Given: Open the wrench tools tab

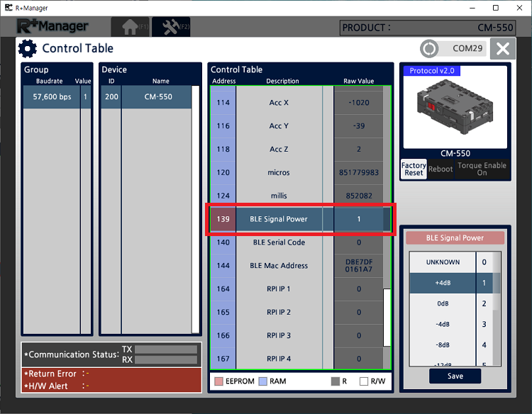Looking at the screenshot, I should [x=171, y=27].
